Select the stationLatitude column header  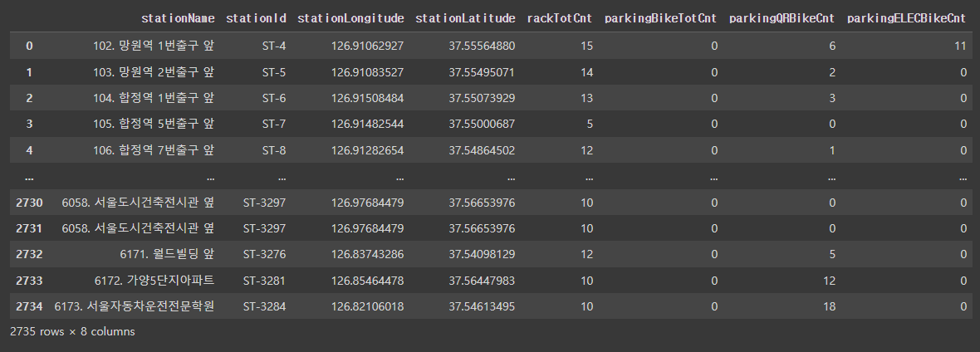click(x=465, y=19)
